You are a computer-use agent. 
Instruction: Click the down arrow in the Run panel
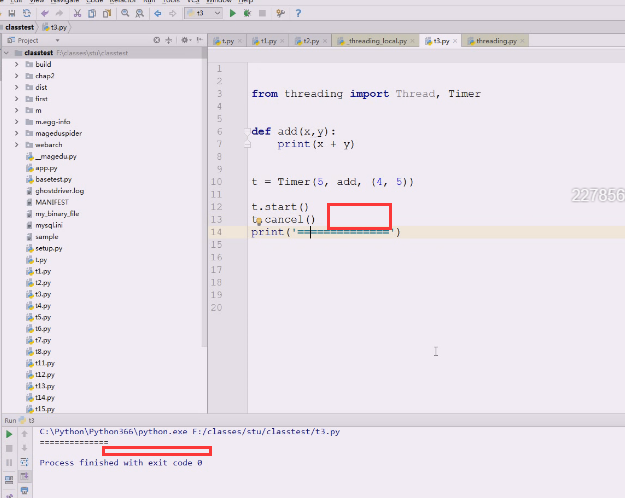point(24,448)
